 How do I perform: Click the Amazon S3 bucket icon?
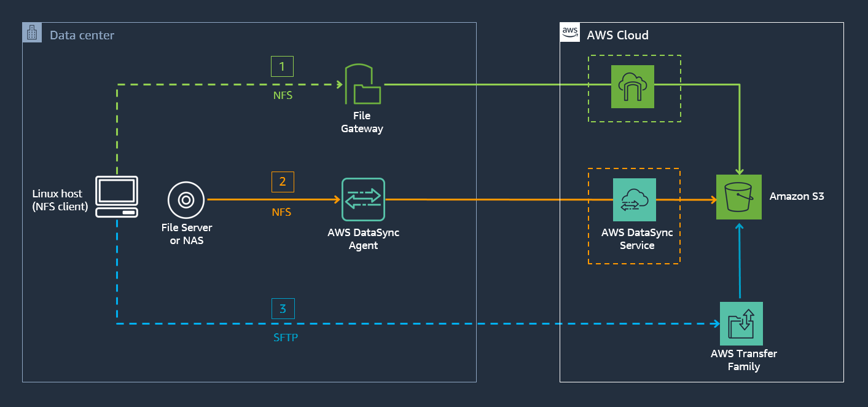tap(739, 197)
